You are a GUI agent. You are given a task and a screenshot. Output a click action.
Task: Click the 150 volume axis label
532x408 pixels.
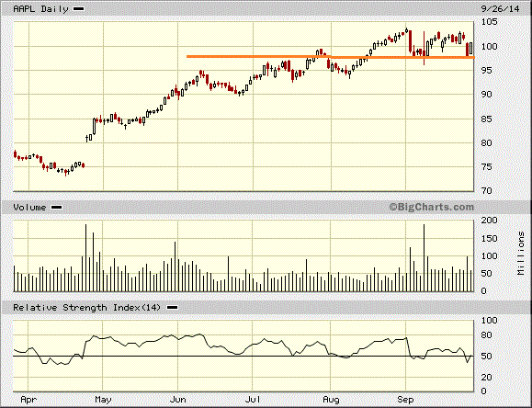pyautogui.click(x=490, y=238)
